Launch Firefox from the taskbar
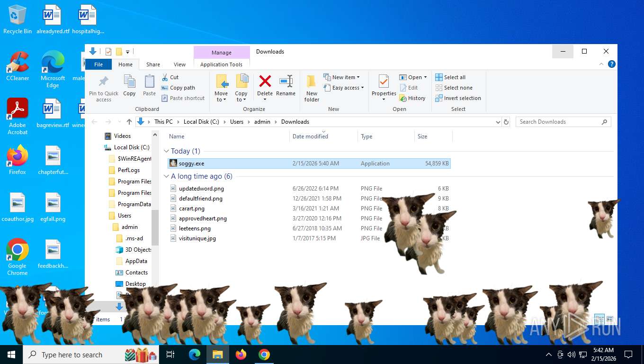Screen dimensions: 644x364 point(241,355)
